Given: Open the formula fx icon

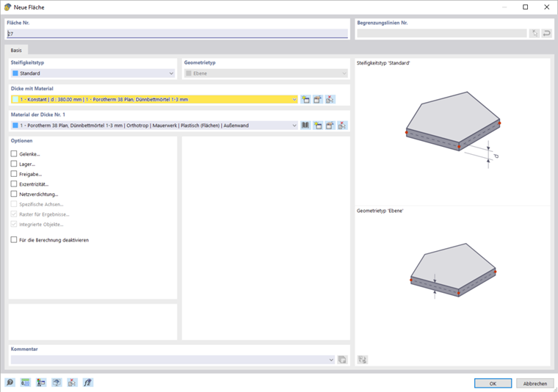Looking at the screenshot, I should click(88, 382).
